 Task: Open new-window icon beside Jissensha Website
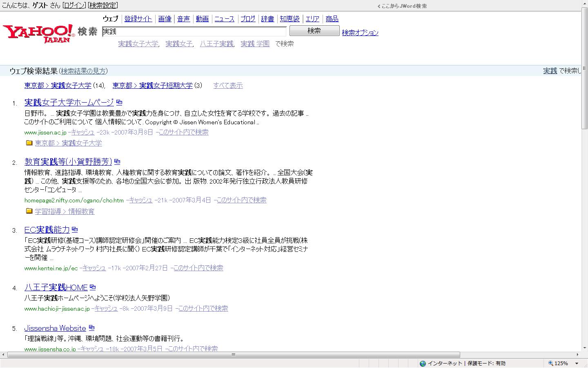[91, 328]
